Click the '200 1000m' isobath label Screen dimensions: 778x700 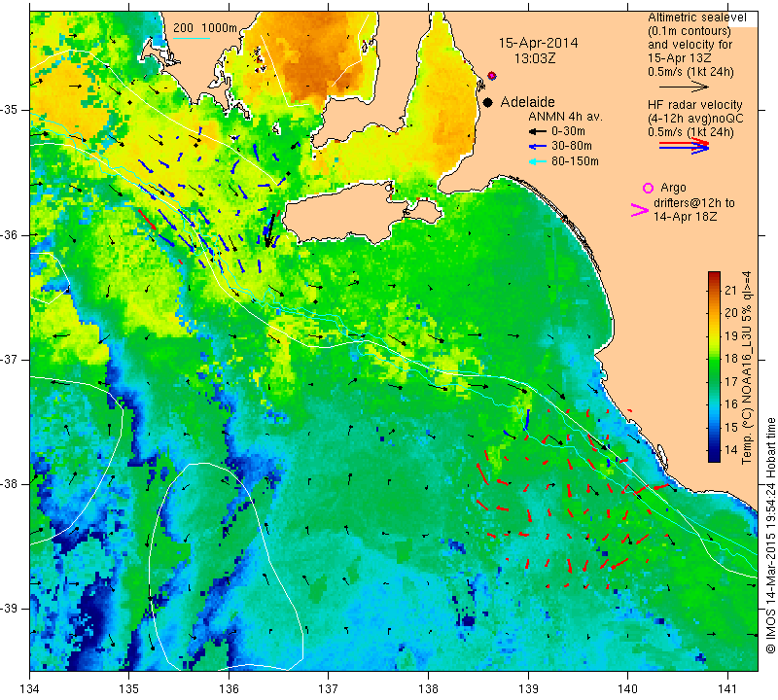(205, 28)
